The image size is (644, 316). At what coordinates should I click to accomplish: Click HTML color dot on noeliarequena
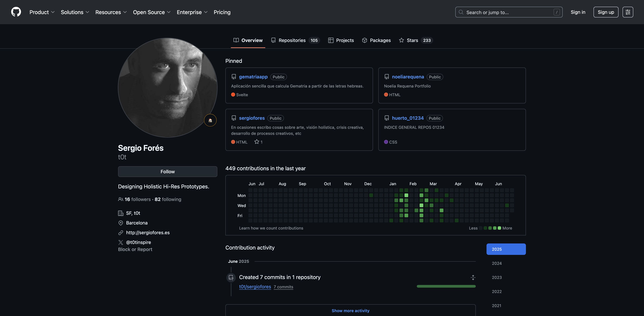(386, 95)
